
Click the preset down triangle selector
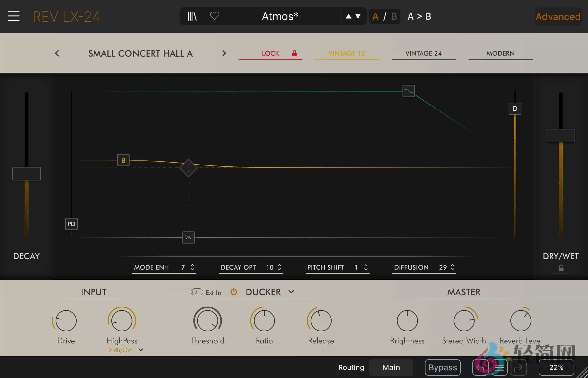tap(358, 16)
